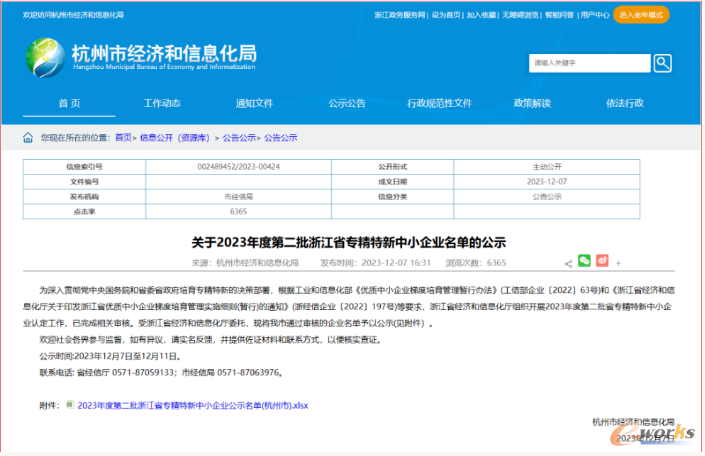
Task: Open the 依法行政 navigation tab
Action: 624,103
